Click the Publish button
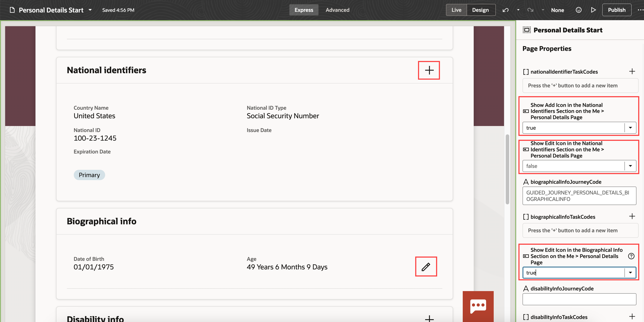644x322 pixels. tap(616, 10)
